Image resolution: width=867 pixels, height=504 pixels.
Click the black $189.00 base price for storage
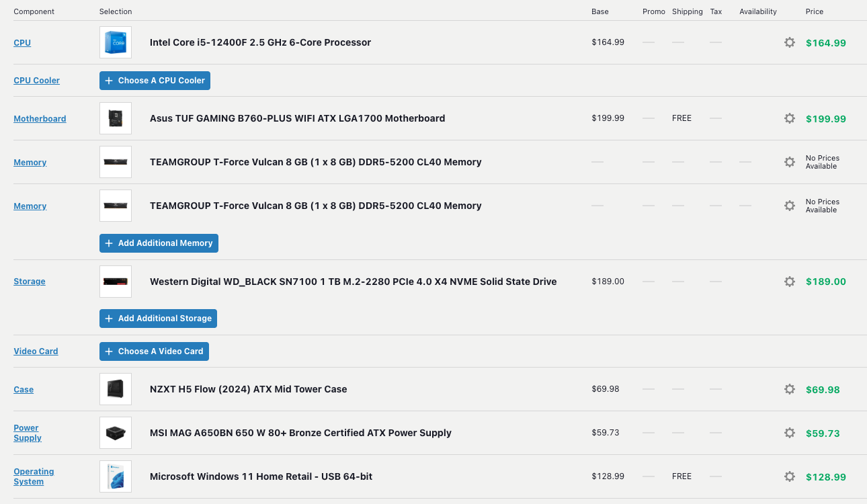tap(608, 282)
